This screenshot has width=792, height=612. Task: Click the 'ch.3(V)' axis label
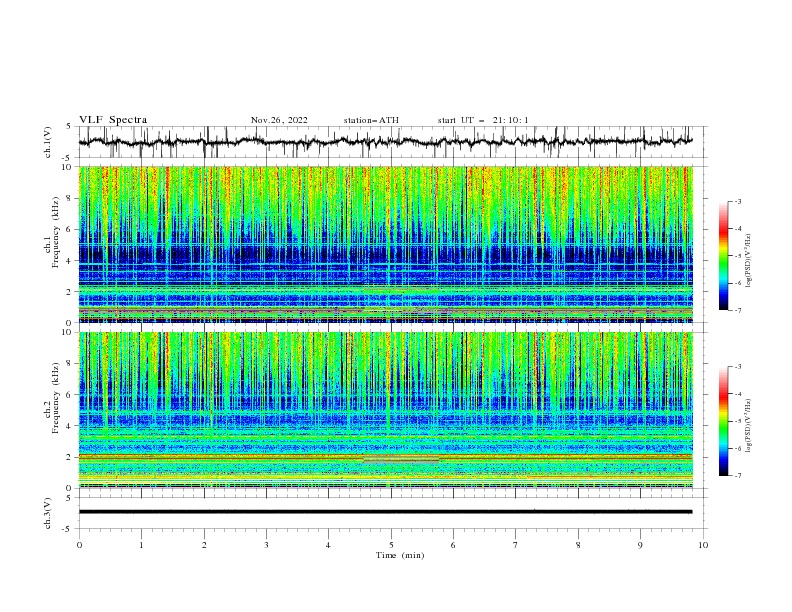pos(48,513)
